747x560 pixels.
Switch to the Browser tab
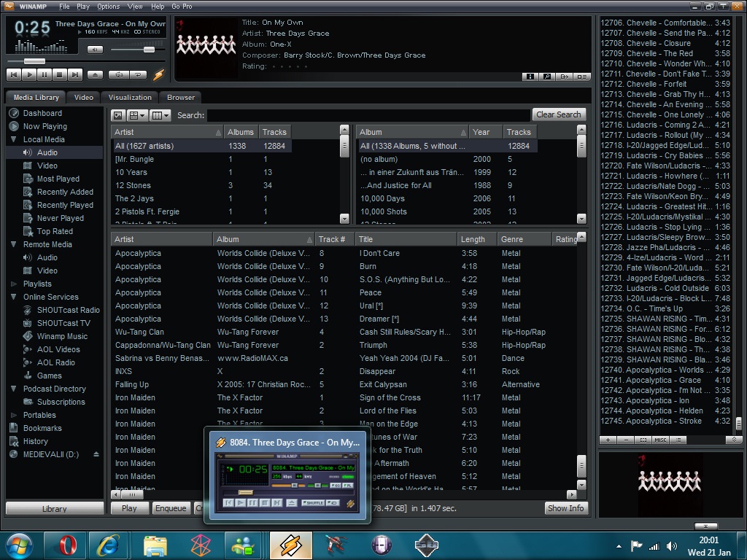(181, 97)
